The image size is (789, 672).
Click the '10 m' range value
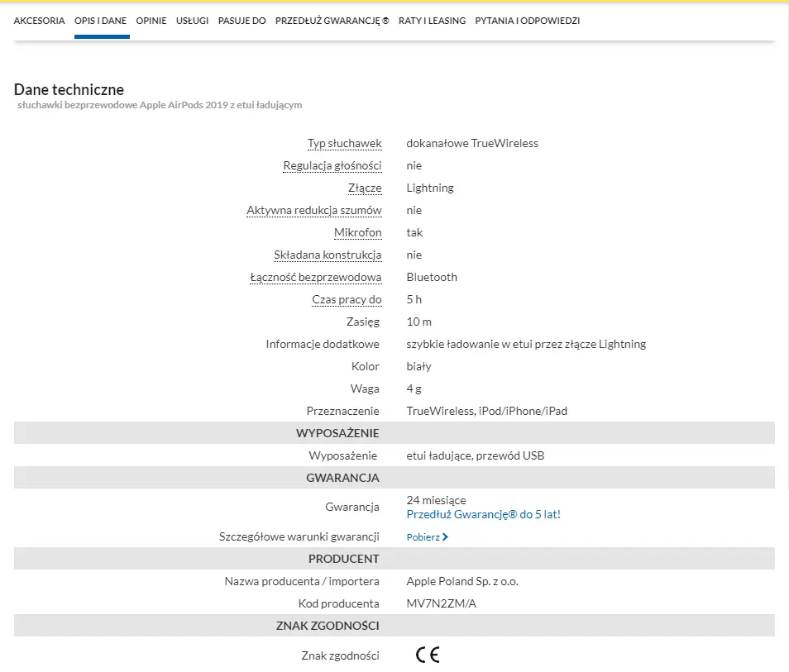[419, 322]
